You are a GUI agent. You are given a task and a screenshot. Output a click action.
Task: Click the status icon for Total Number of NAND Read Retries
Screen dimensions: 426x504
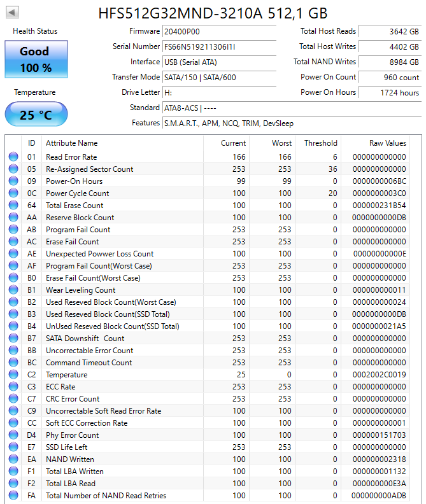click(13, 496)
